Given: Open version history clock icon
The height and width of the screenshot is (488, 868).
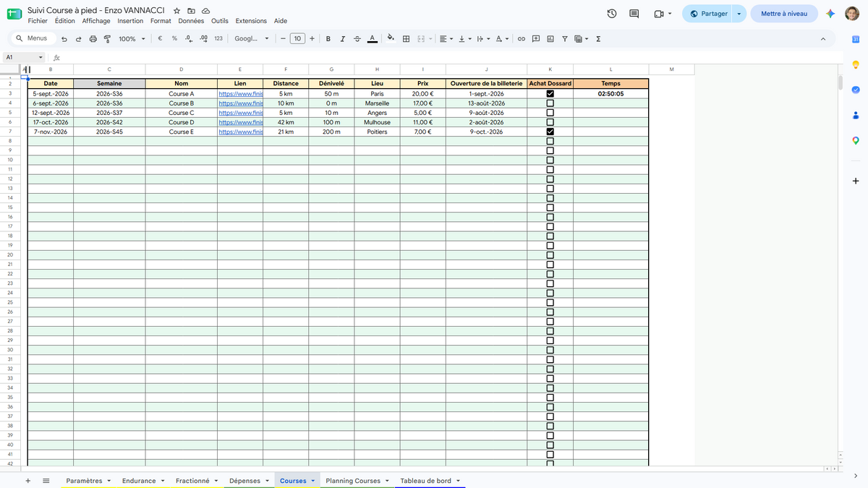Looking at the screenshot, I should point(612,14).
